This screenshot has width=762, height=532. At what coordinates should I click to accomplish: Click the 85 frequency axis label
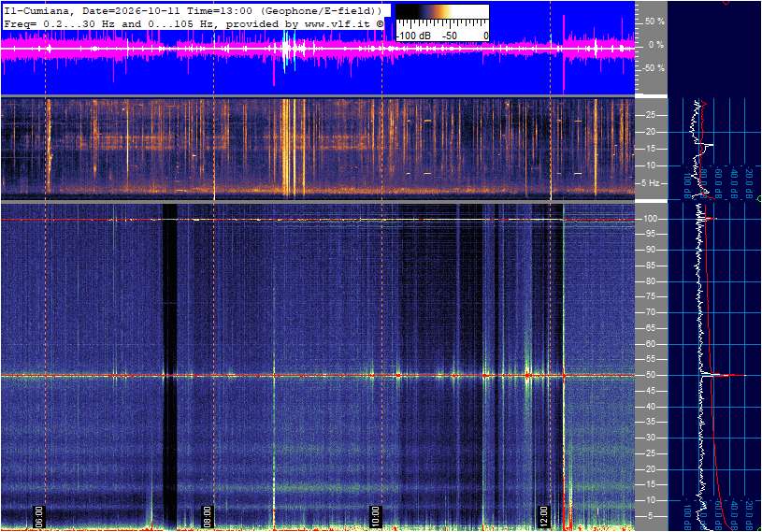[x=650, y=266]
